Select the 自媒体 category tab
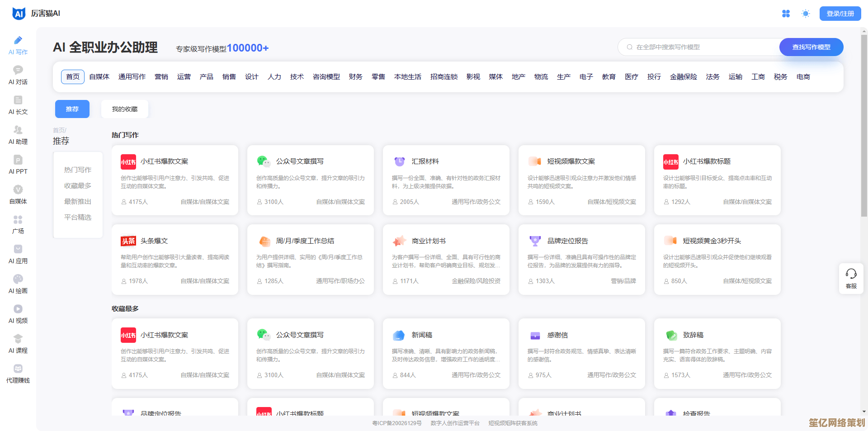The image size is (868, 431). point(99,77)
